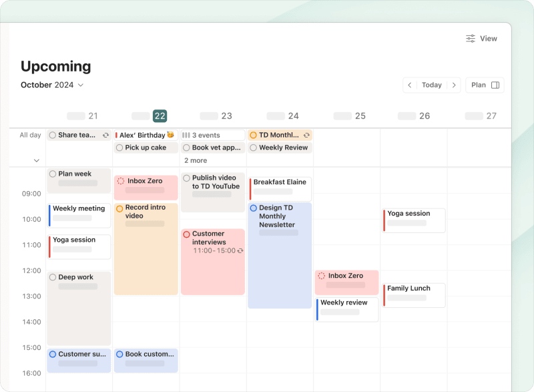Check off the Weekly Review task
The height and width of the screenshot is (392, 534).
[253, 148]
